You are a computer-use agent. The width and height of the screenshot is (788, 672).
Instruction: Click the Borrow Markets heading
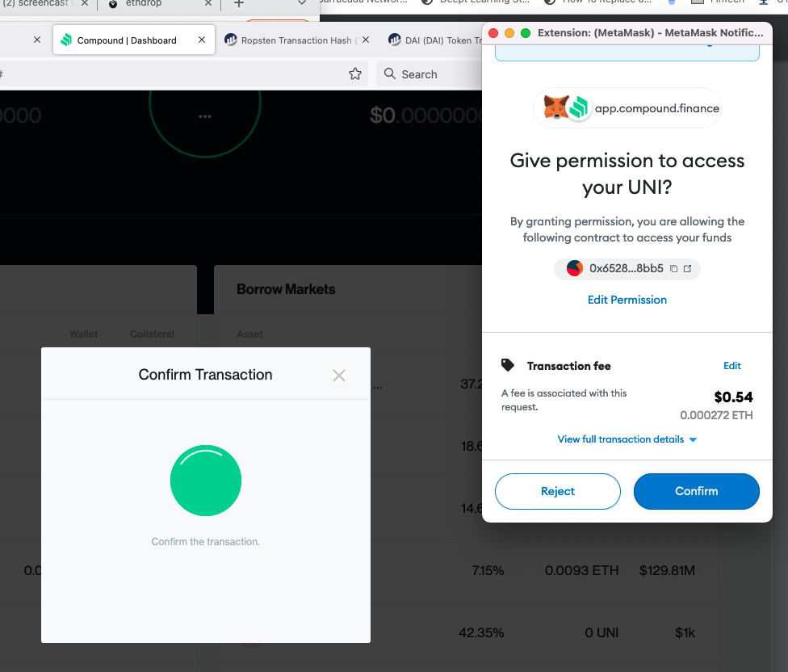pyautogui.click(x=286, y=289)
